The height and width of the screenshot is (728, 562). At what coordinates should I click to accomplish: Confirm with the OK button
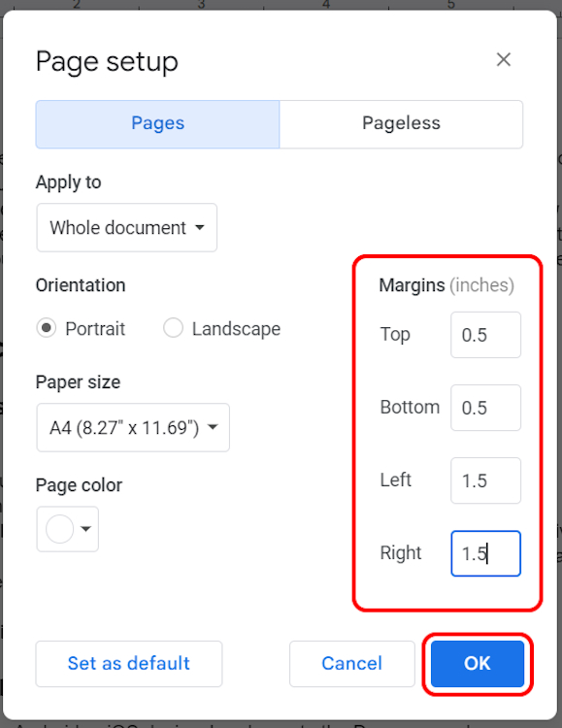point(477,664)
